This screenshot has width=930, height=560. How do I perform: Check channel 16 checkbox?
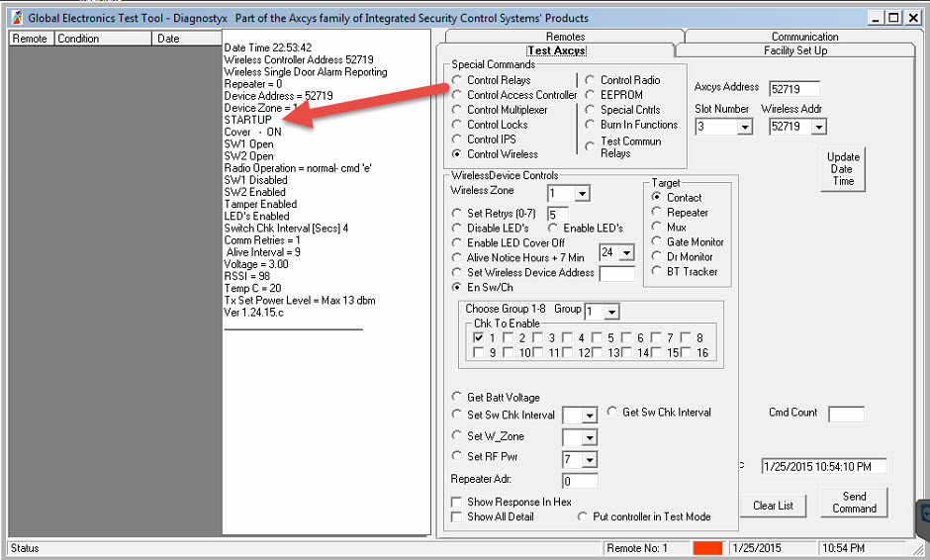point(687,352)
